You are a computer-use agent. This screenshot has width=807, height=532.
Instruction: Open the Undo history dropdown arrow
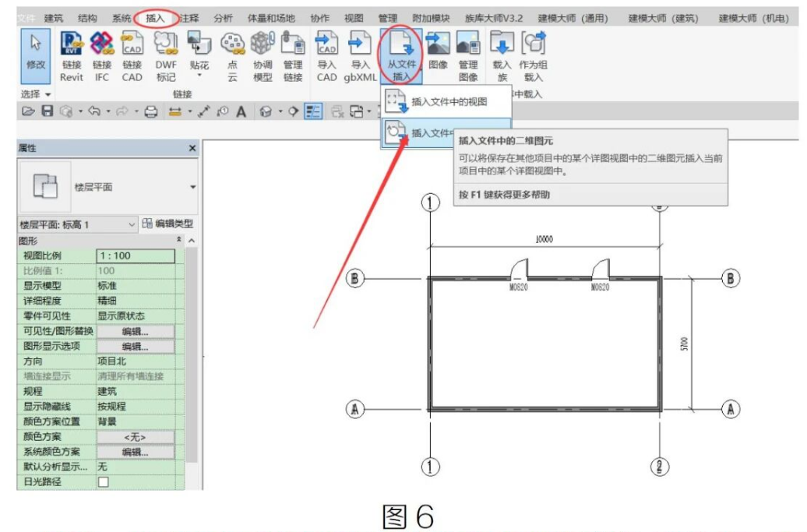tap(108, 111)
